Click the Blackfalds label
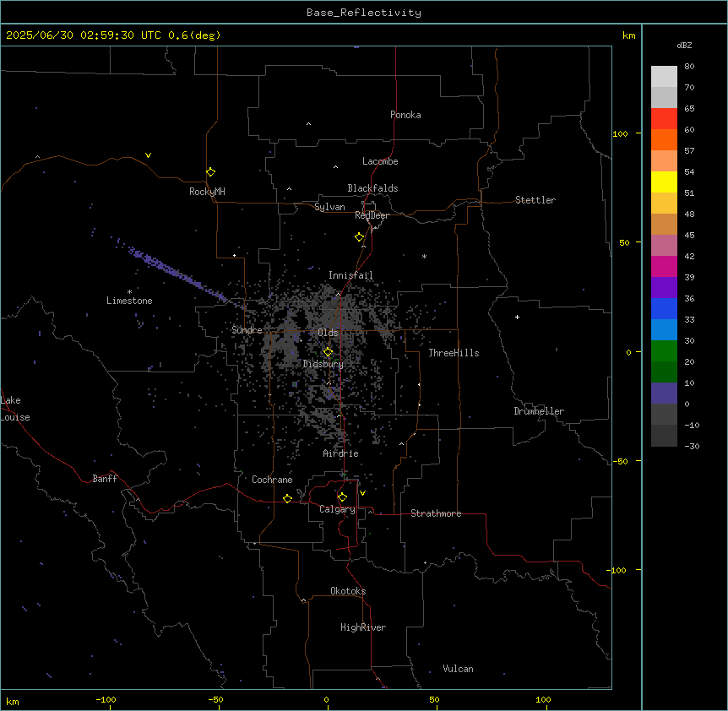 (x=372, y=188)
